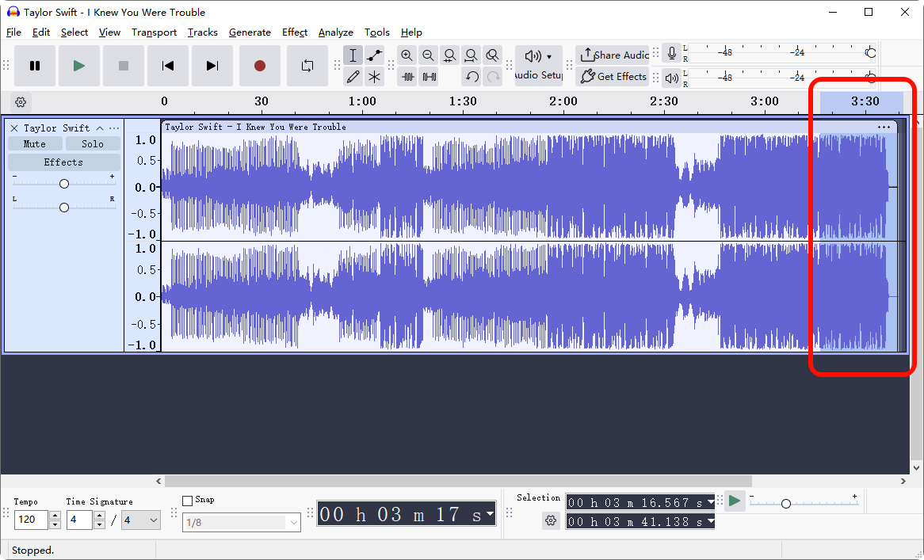The image size is (924, 560).
Task: Adjust the playback speed slider
Action: point(785,504)
